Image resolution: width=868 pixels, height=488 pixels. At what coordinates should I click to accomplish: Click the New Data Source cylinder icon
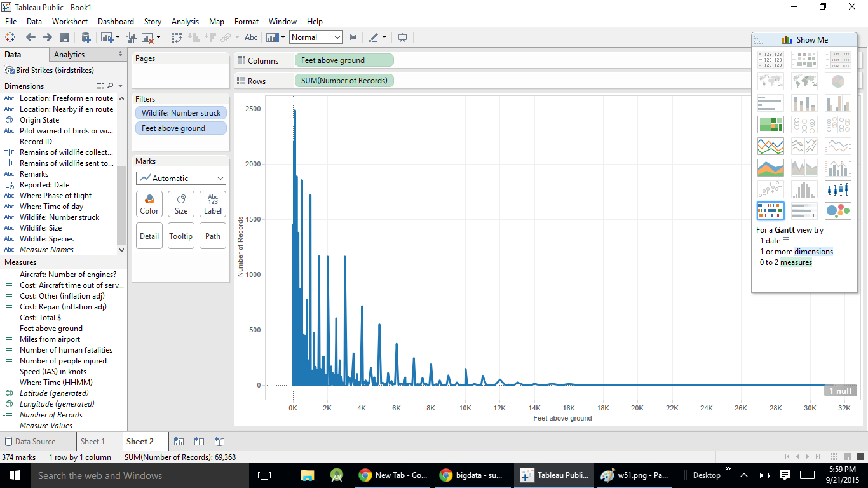85,37
